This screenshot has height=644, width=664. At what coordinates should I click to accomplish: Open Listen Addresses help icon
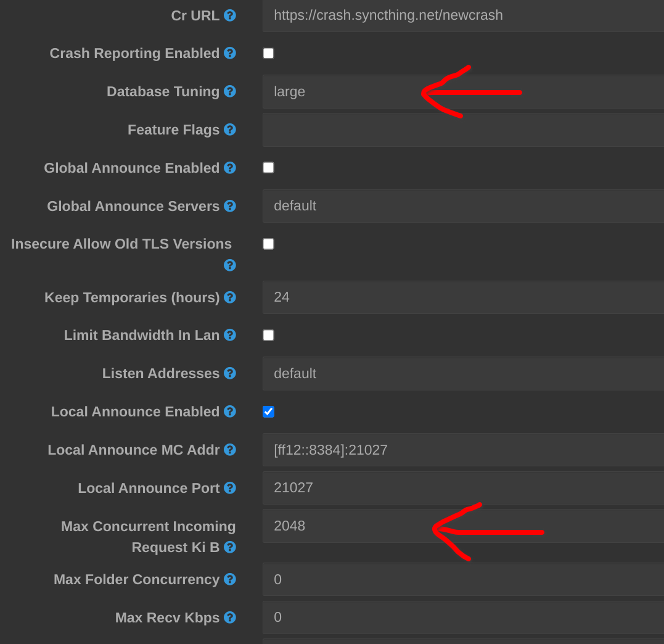click(230, 373)
